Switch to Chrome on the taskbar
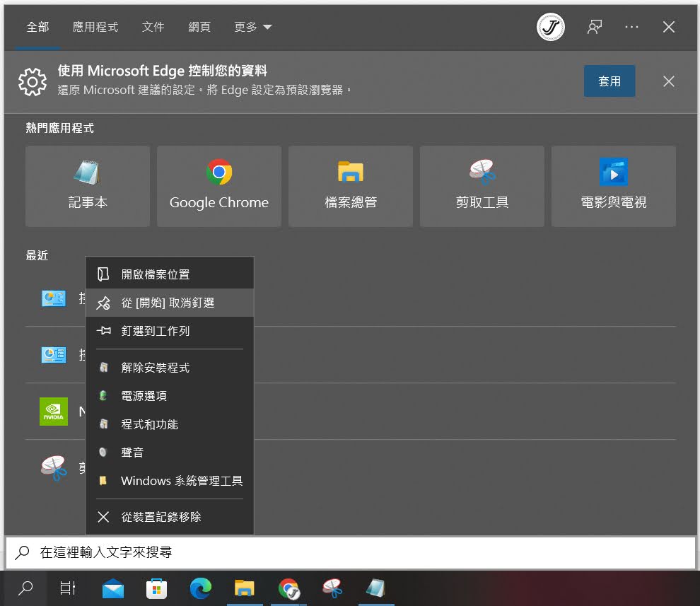The image size is (700, 606). (288, 588)
